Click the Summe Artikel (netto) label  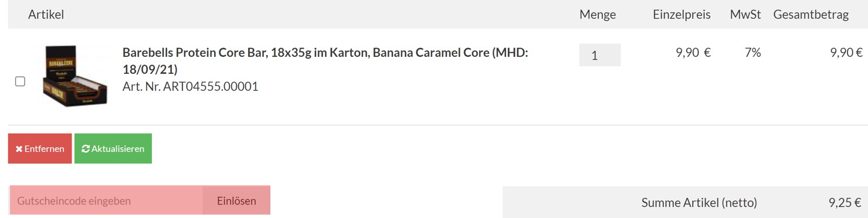(x=699, y=203)
